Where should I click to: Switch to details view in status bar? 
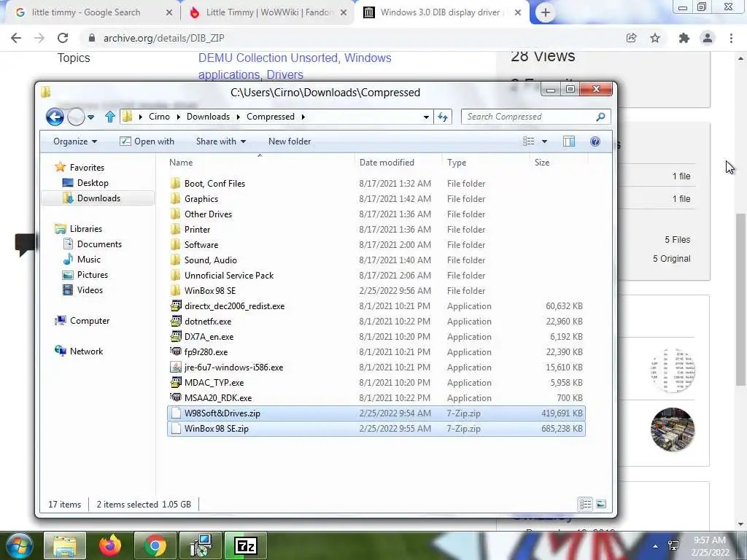586,504
